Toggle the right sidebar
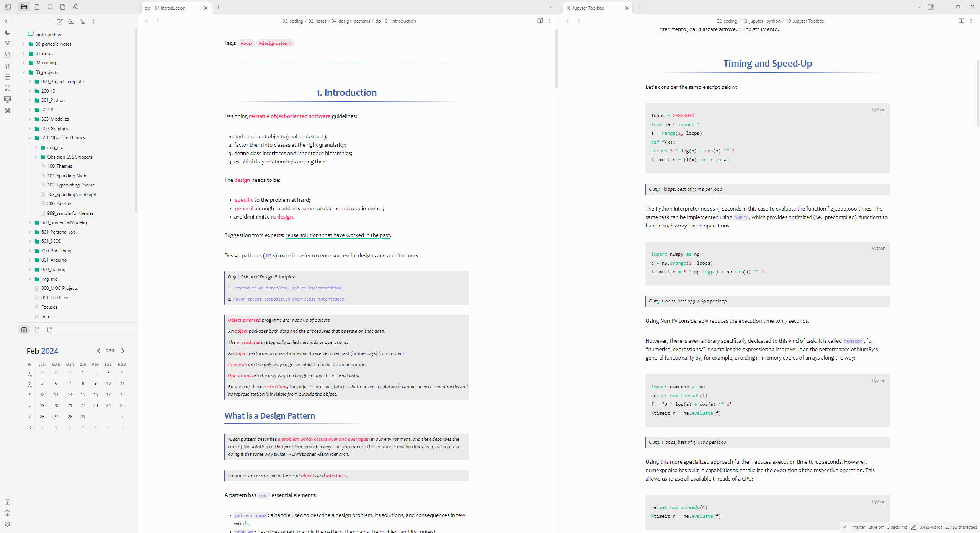 [931, 7]
